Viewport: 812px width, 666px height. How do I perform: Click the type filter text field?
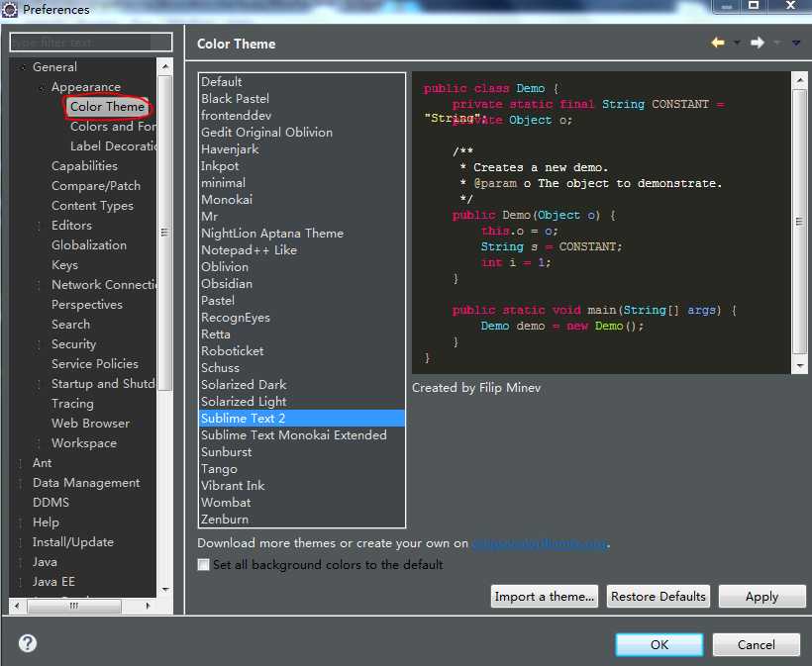point(91,42)
